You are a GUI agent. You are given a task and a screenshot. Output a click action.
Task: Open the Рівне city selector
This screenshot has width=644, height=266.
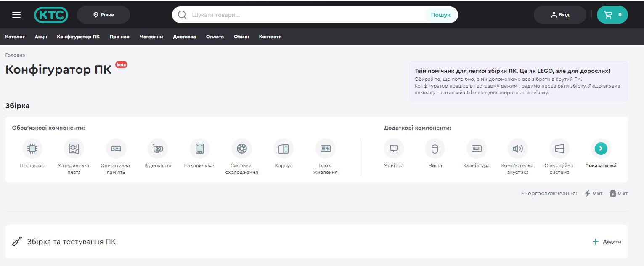pyautogui.click(x=103, y=15)
